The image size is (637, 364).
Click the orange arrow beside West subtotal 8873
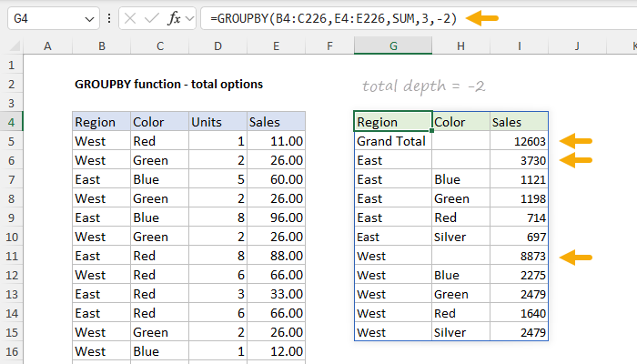click(x=575, y=257)
